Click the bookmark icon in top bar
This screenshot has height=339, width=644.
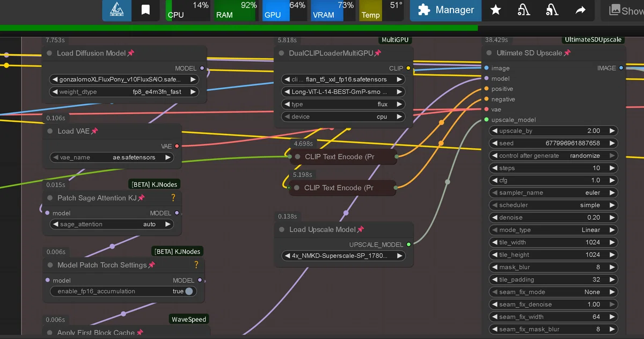click(x=145, y=10)
